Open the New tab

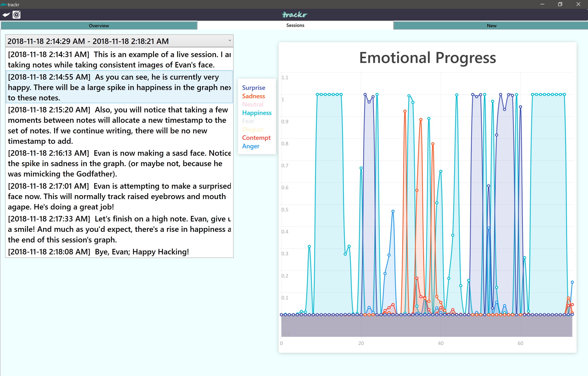[491, 25]
